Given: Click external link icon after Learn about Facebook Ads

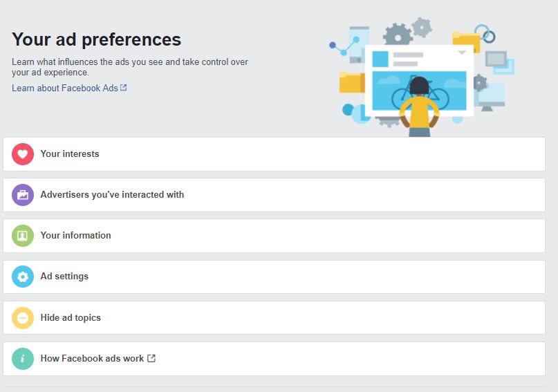Looking at the screenshot, I should (x=124, y=88).
